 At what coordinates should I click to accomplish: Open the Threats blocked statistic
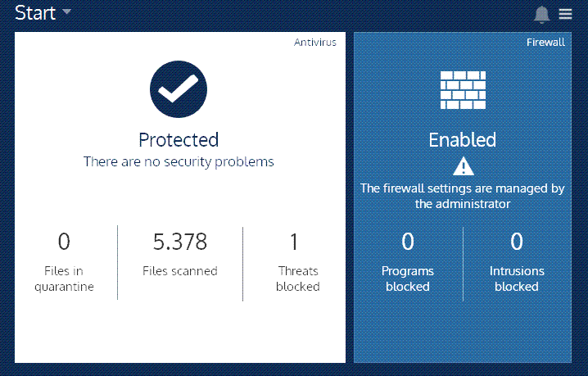[298, 262]
